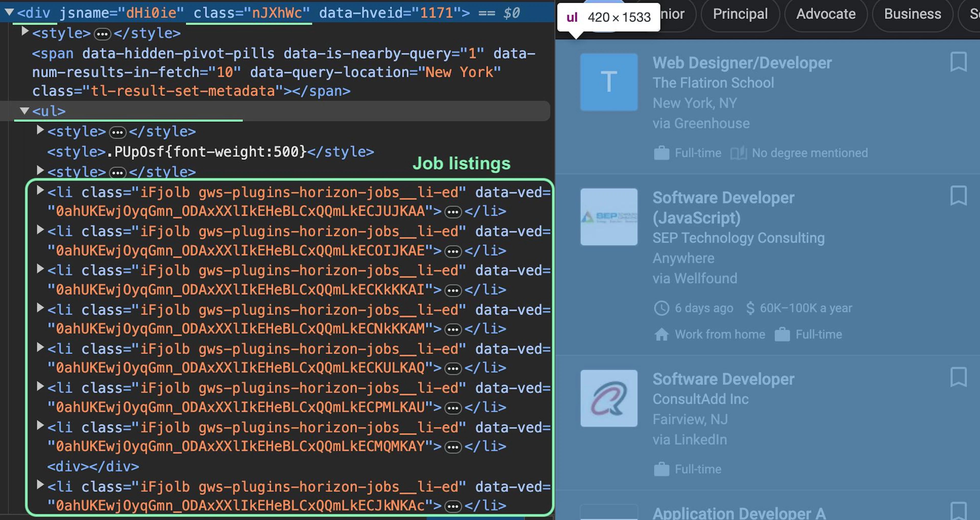Open the Web Designer/Developer job title
This screenshot has width=980, height=520.
tap(742, 63)
